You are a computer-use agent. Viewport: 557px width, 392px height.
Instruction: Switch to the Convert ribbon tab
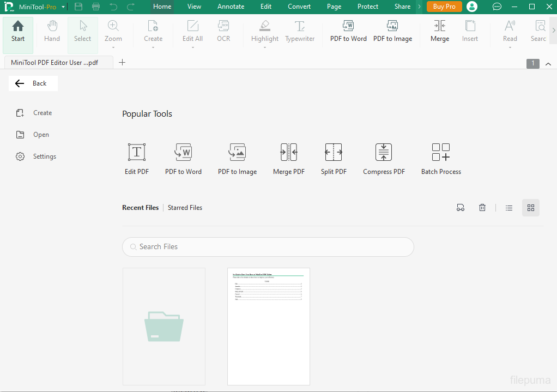[x=299, y=7]
